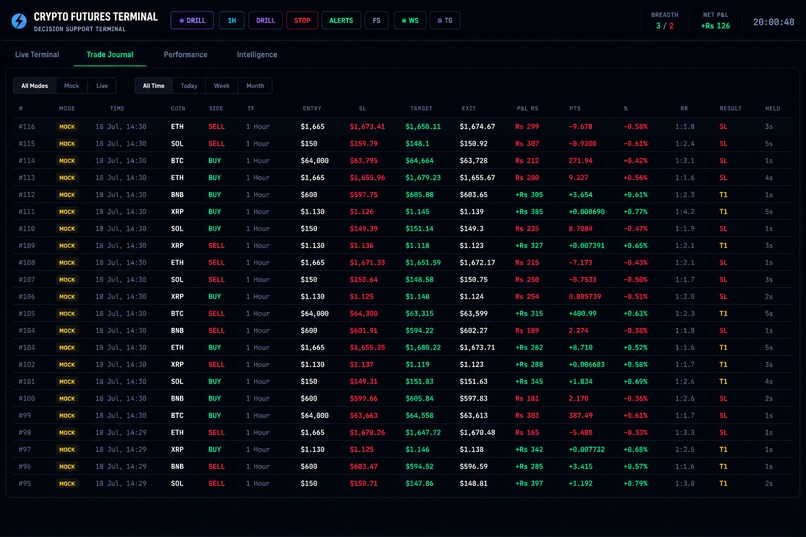Toggle the FS fullscreen button
This screenshot has height=537, width=806.
[x=376, y=21]
